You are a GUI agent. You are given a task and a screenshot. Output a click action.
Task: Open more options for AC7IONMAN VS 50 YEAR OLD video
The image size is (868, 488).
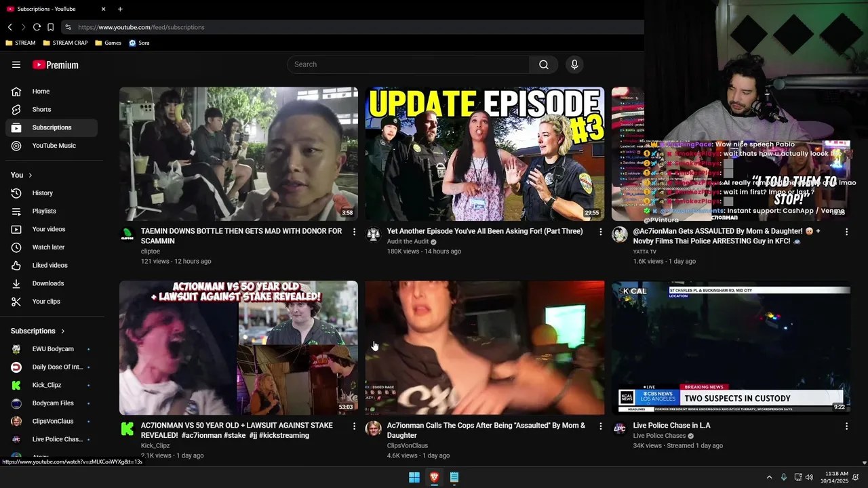pos(354,426)
